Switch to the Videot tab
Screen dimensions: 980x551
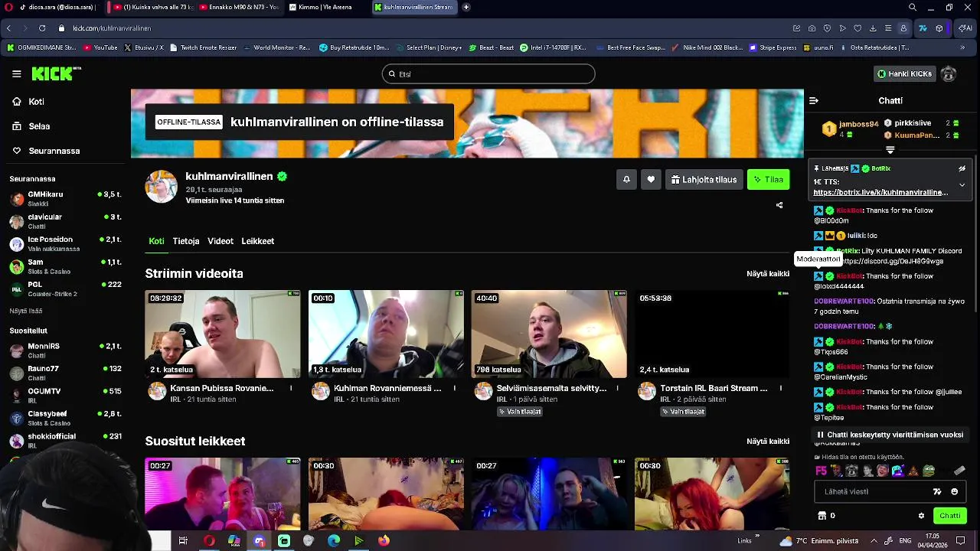220,241
